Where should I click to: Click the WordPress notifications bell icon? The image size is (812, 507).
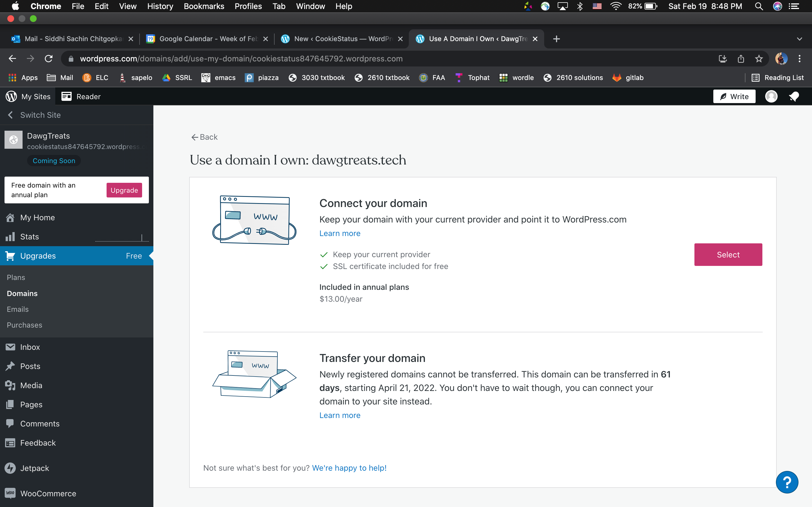tap(794, 97)
